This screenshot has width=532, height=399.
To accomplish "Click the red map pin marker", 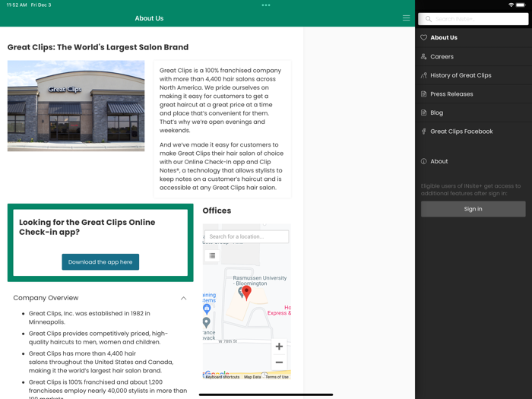I will click(247, 293).
